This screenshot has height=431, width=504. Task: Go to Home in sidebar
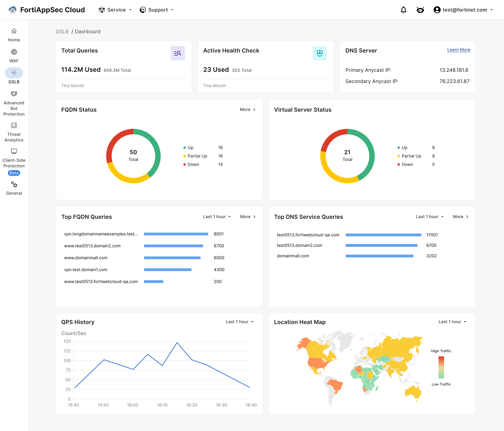(14, 35)
